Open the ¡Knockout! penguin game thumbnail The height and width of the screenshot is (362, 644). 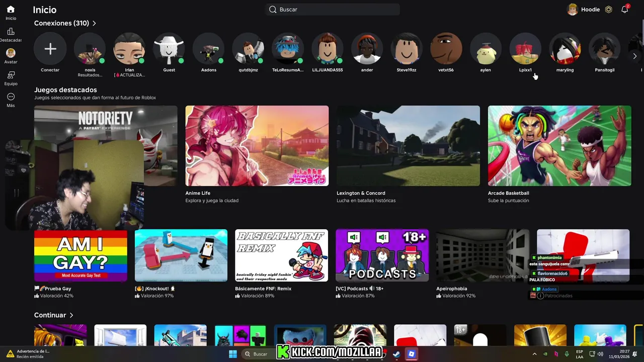[181, 255]
